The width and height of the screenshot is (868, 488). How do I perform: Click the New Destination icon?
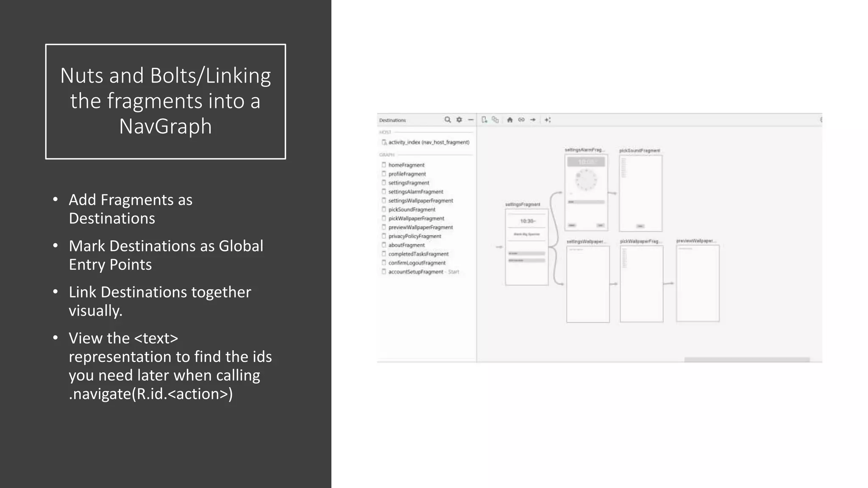(x=484, y=120)
